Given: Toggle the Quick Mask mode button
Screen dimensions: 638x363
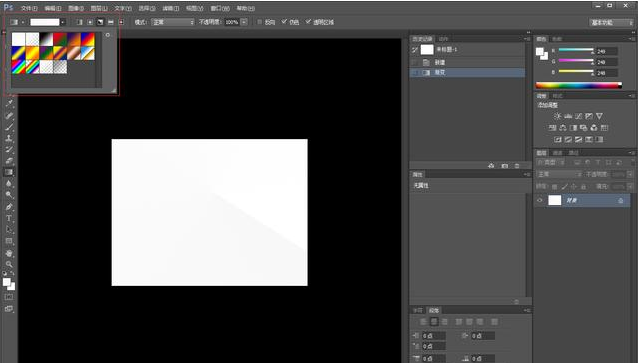Looking at the screenshot, I should (x=9, y=297).
